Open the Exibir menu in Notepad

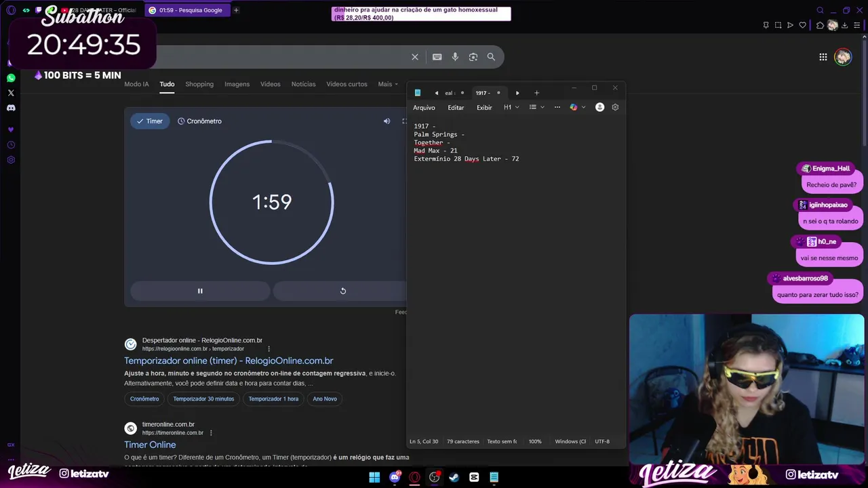point(484,107)
